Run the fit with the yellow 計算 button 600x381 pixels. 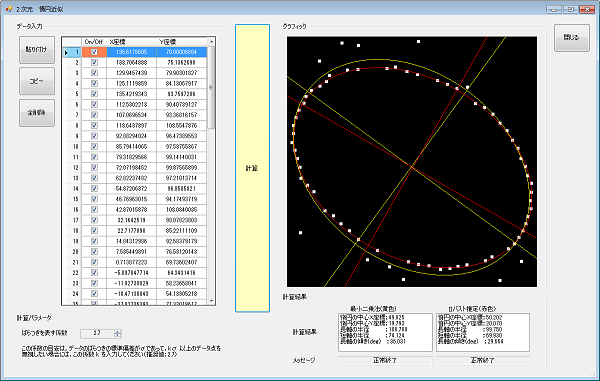pos(252,168)
